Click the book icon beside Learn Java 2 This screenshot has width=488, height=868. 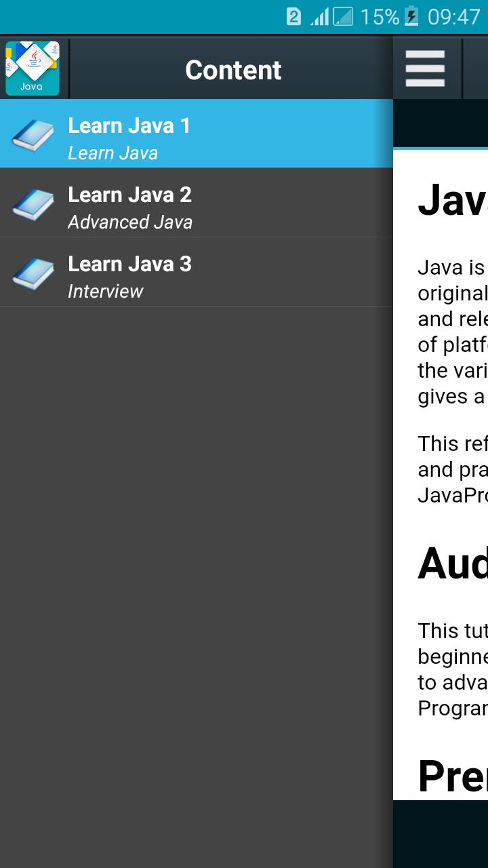pyautogui.click(x=33, y=203)
